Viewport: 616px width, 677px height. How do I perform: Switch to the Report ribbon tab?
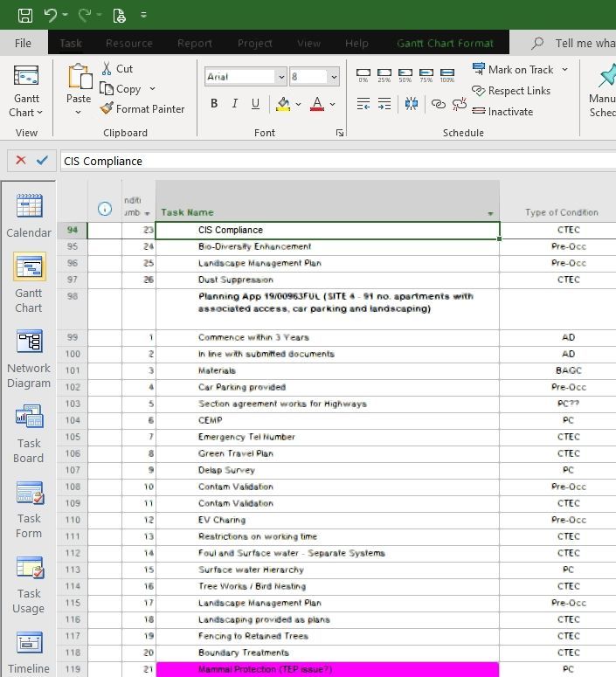pyautogui.click(x=194, y=43)
